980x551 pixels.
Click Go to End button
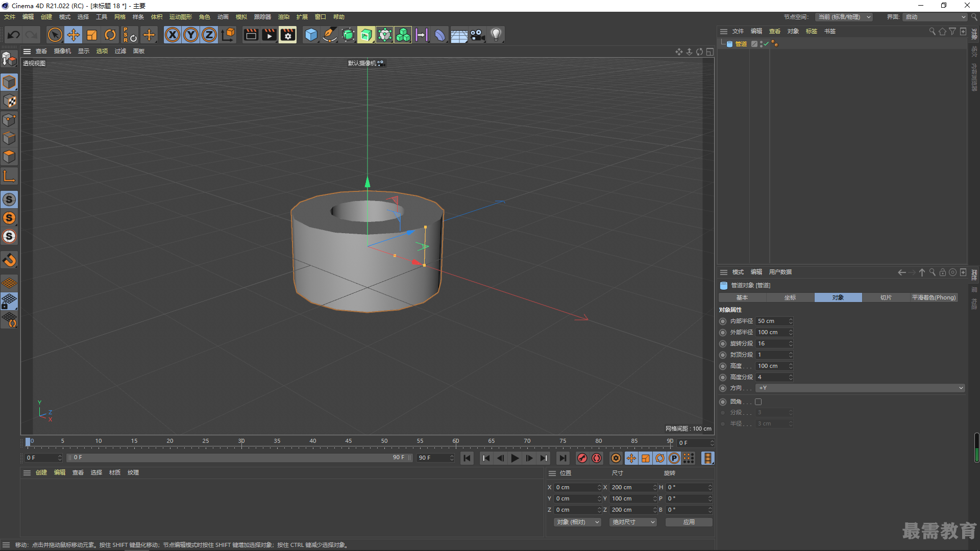tap(562, 458)
